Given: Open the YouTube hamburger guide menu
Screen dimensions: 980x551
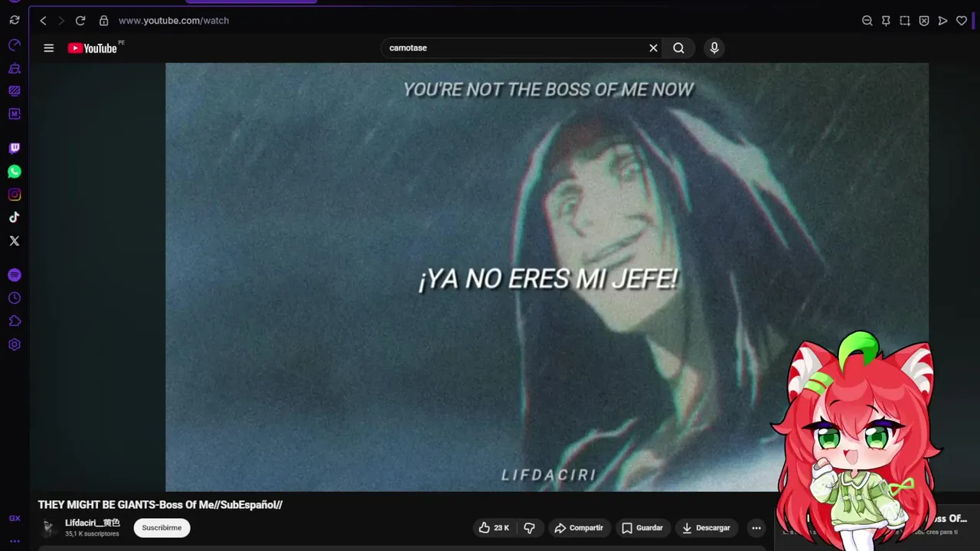Looking at the screenshot, I should [49, 48].
